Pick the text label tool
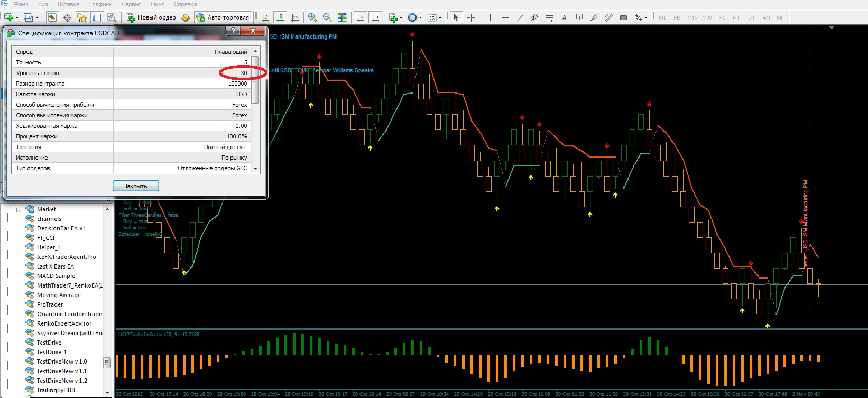 click(x=579, y=17)
